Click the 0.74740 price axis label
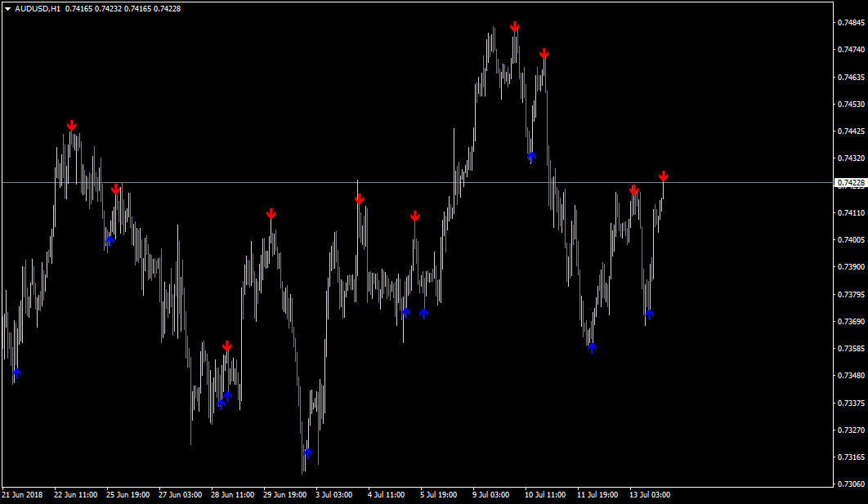The height and width of the screenshot is (504, 868). click(851, 50)
